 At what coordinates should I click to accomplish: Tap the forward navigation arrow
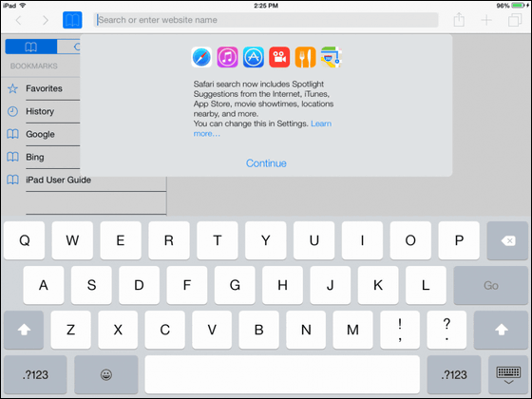(46, 20)
